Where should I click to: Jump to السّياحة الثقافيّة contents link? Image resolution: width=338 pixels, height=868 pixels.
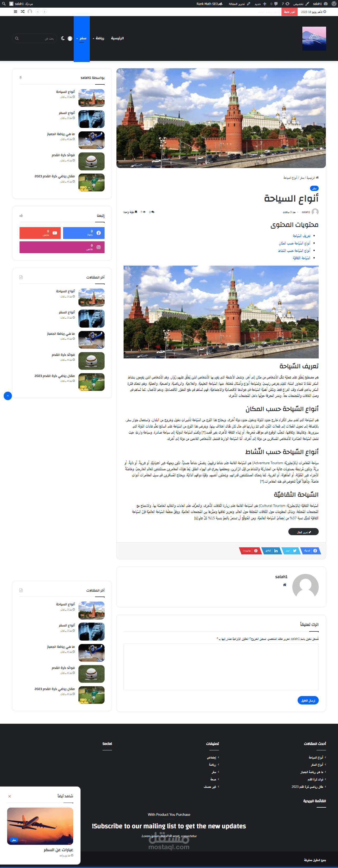point(302,258)
